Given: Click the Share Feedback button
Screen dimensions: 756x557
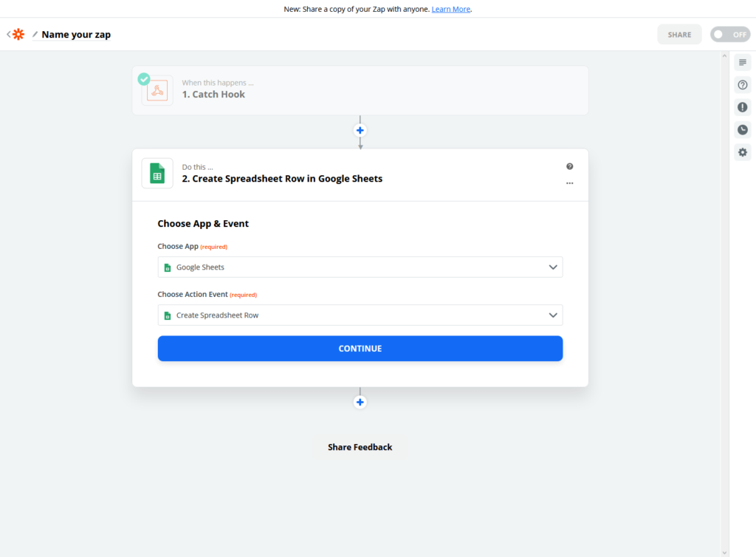Looking at the screenshot, I should (360, 447).
